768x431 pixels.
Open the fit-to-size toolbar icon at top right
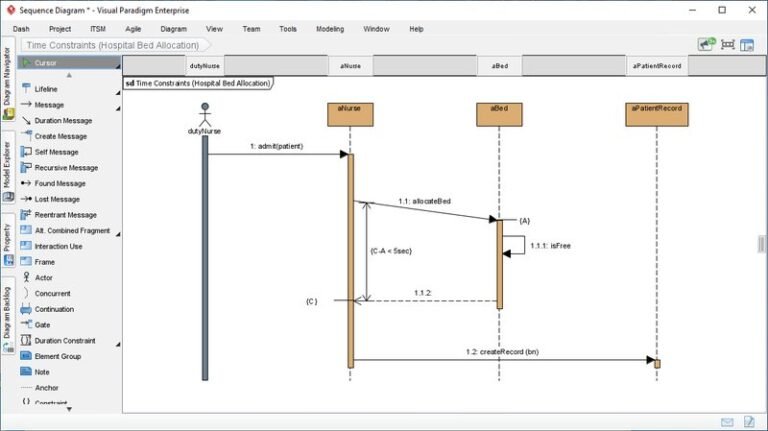pyautogui.click(x=728, y=45)
